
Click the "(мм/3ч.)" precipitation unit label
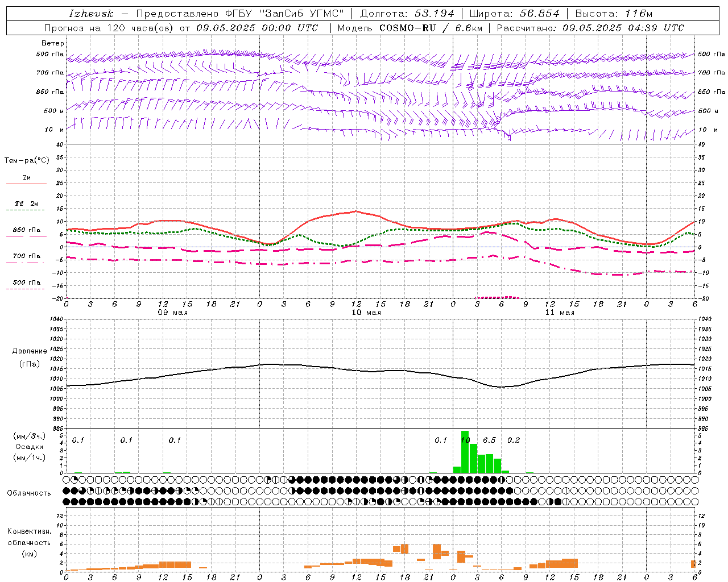click(x=30, y=436)
